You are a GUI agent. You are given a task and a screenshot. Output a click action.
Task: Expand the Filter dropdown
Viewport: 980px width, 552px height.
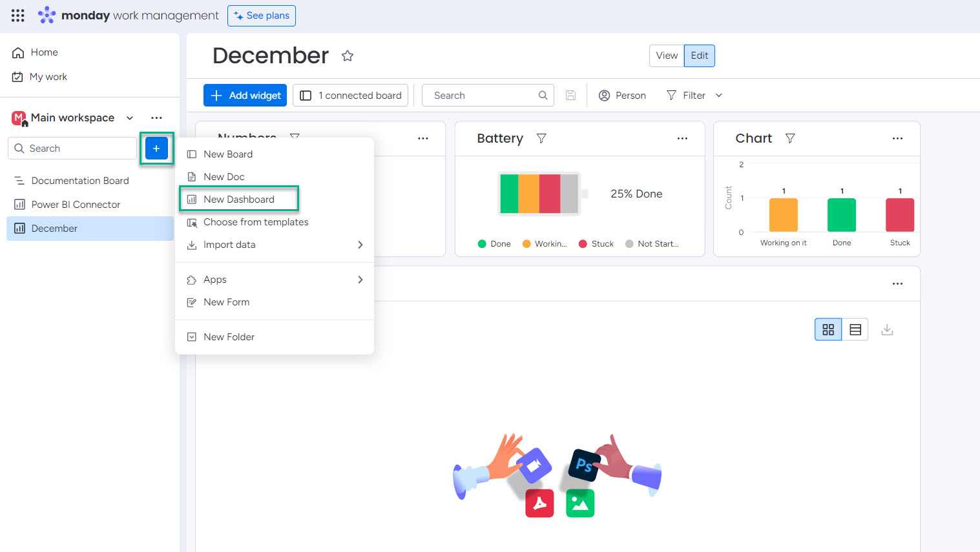pos(693,95)
